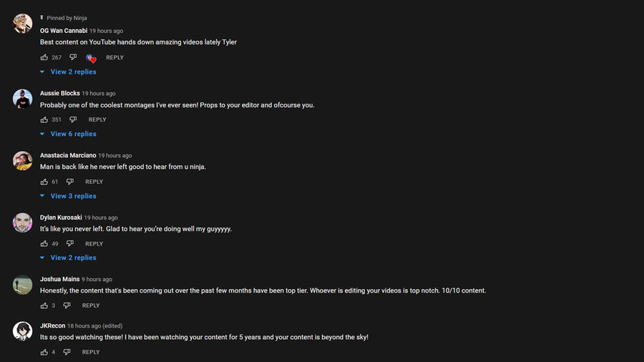Viewport: 644px width, 362px height.
Task: Click Dylan Kurosaki's 19 hours ago timestamp
Action: tap(101, 217)
